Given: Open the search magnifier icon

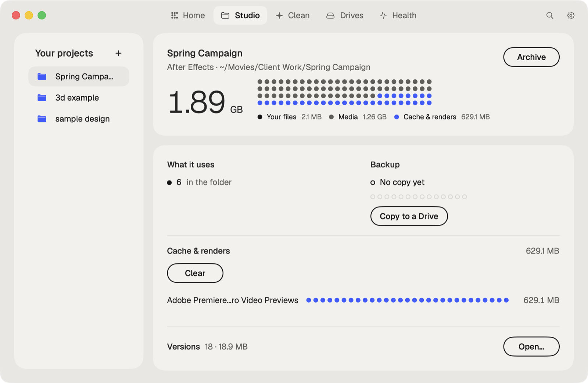Looking at the screenshot, I should (549, 15).
